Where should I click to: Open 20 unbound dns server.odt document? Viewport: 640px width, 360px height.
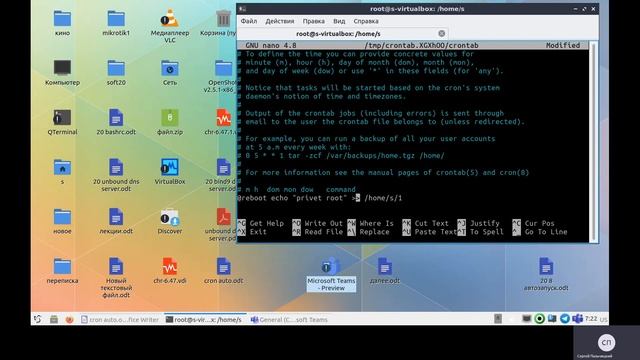click(116, 167)
